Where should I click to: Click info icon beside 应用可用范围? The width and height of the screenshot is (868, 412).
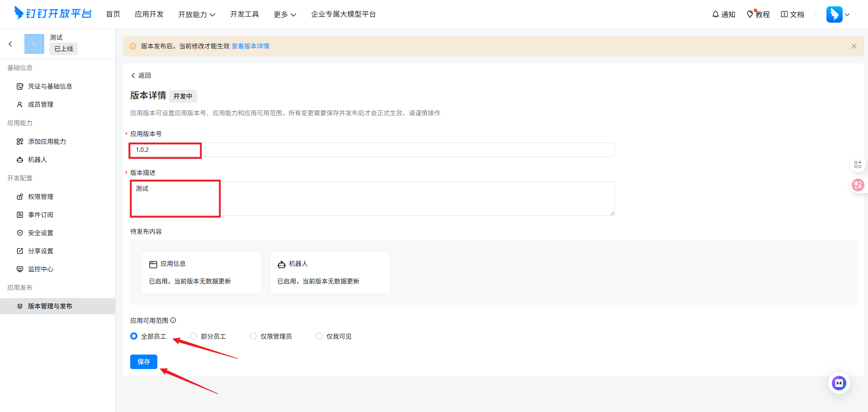point(173,321)
